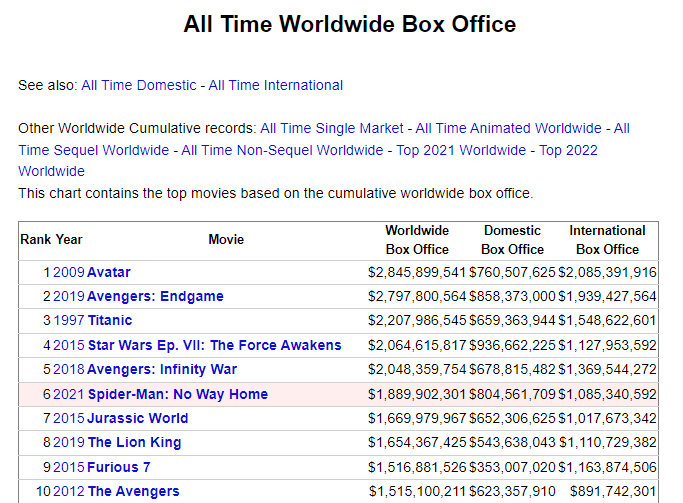Select the Titanic movie link

[110, 321]
